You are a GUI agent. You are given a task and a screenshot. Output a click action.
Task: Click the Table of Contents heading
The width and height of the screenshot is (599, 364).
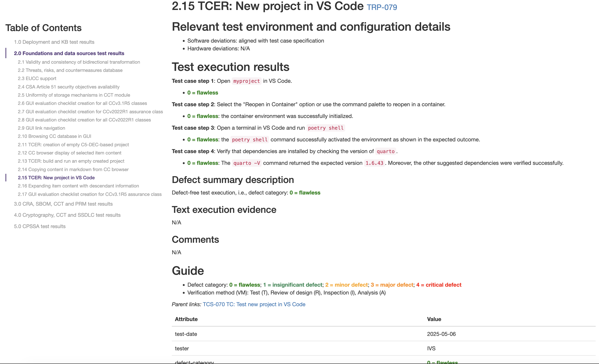pos(43,28)
